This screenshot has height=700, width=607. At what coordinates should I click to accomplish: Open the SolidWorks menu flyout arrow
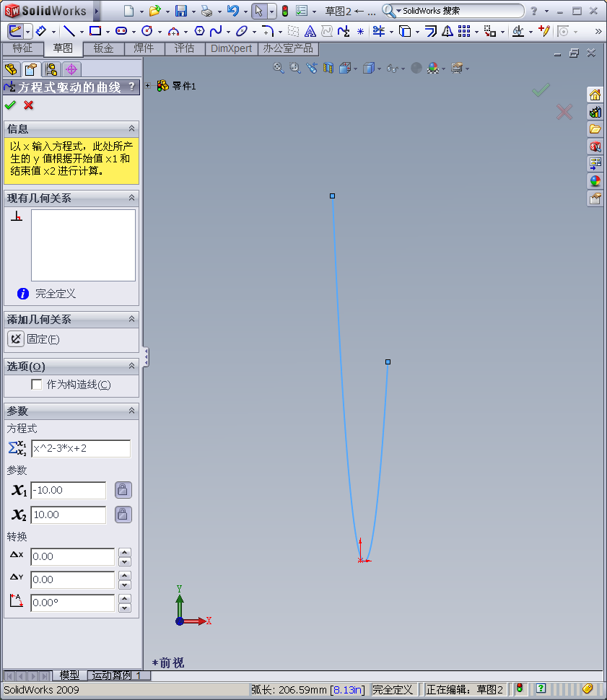pyautogui.click(x=97, y=11)
